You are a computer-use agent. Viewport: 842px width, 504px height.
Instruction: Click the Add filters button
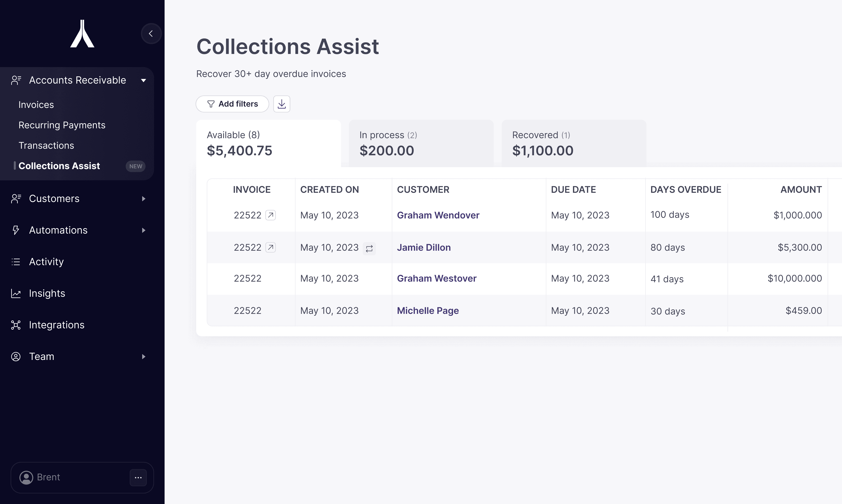232,104
